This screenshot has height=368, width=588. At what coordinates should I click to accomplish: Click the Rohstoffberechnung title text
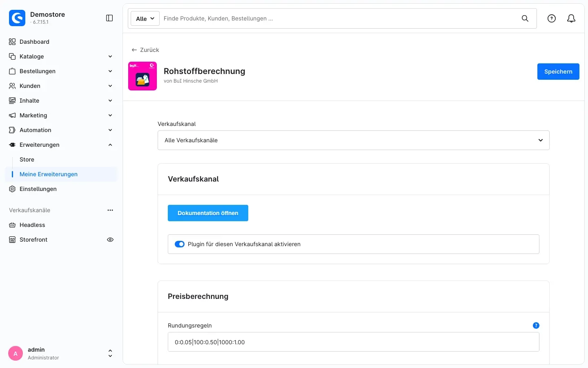[x=205, y=71]
